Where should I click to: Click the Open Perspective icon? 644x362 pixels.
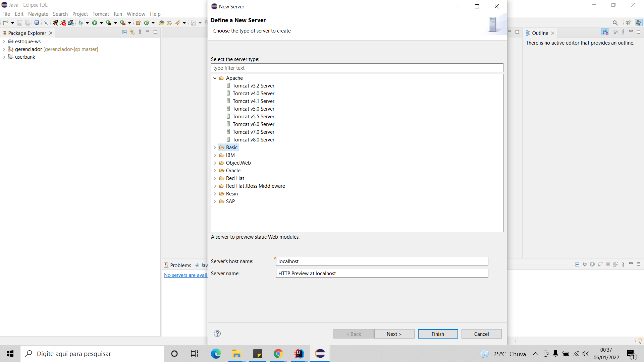click(x=628, y=23)
